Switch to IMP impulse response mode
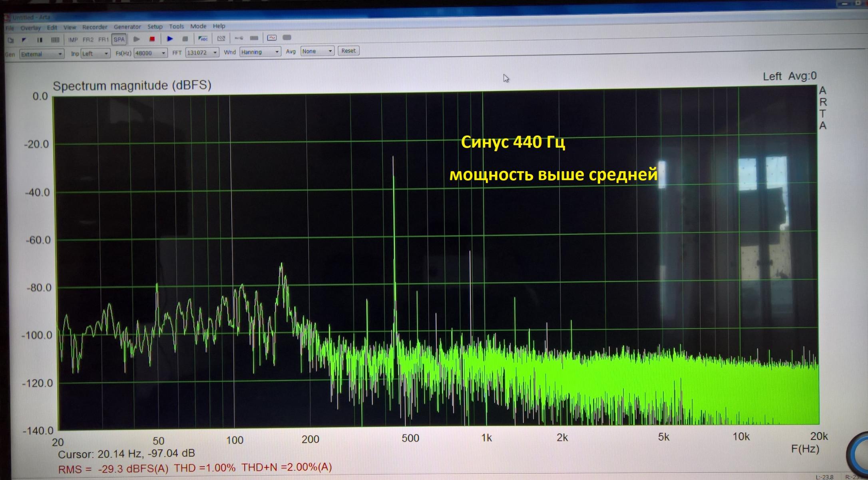868x480 pixels. 73,40
